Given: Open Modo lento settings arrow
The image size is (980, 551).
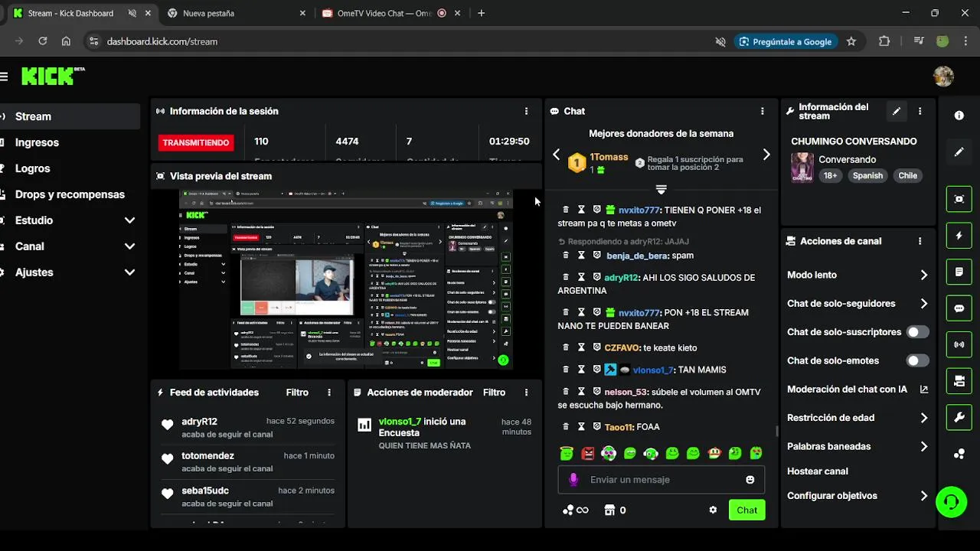Looking at the screenshot, I should tap(923, 275).
